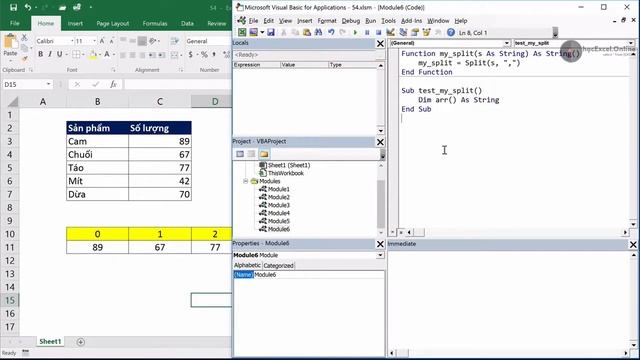640x360 pixels.
Task: Switch to the Formulas ribbon tab
Action: point(155,23)
